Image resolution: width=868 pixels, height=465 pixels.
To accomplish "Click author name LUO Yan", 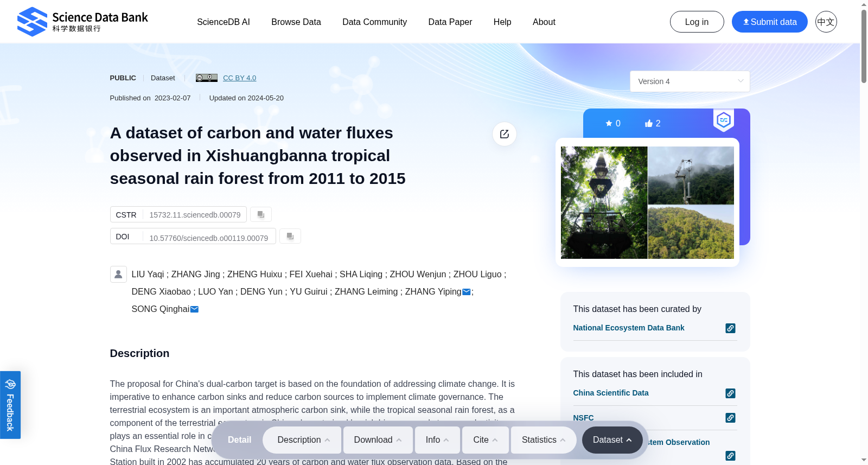I will (x=215, y=292).
